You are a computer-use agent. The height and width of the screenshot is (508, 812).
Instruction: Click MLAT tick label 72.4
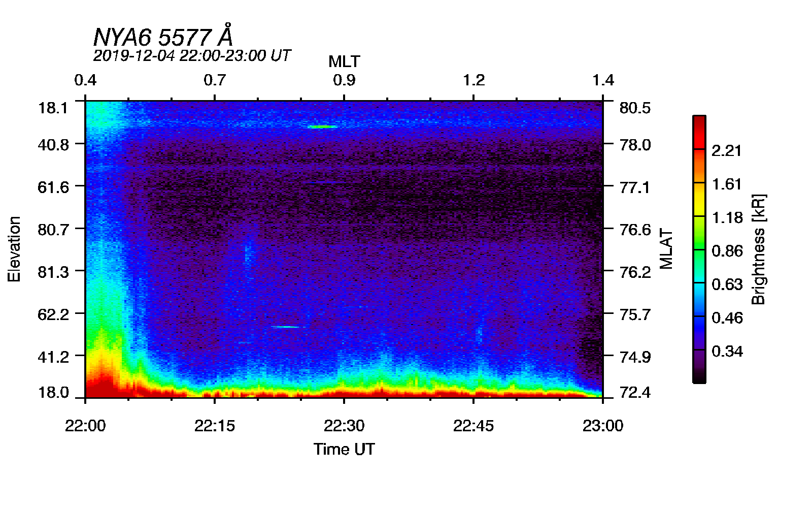point(635,393)
